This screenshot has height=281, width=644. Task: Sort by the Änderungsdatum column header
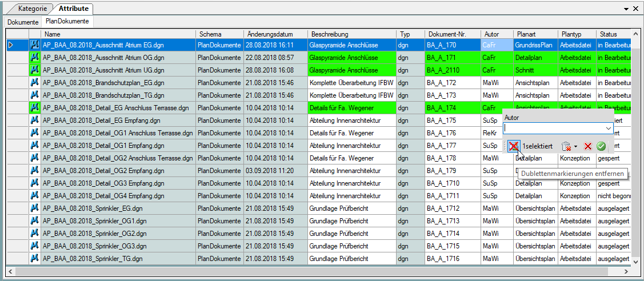(275, 34)
